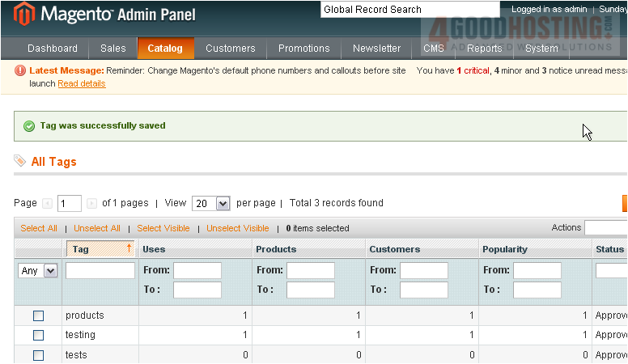Viewport: 628px width, 364px height.
Task: Click the next page arrow icon
Action: coord(91,203)
